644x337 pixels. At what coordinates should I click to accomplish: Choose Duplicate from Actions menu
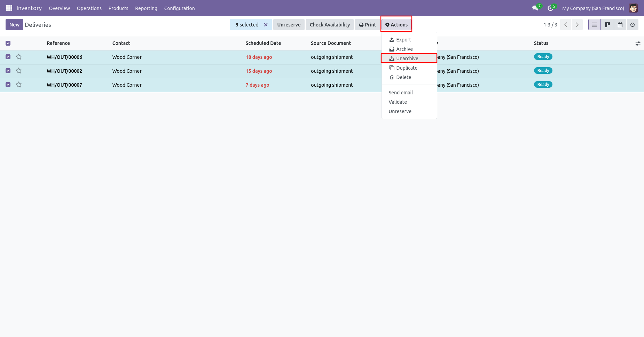409,68
